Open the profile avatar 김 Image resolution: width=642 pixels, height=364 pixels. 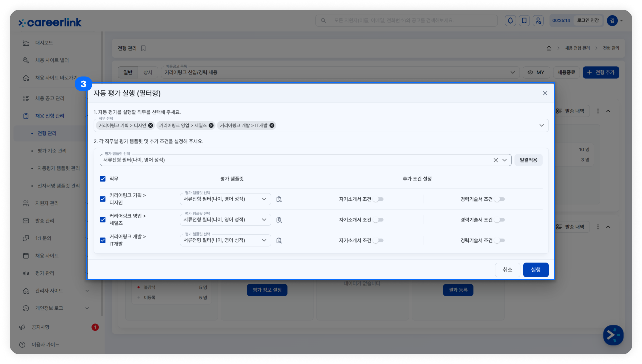[x=612, y=20]
